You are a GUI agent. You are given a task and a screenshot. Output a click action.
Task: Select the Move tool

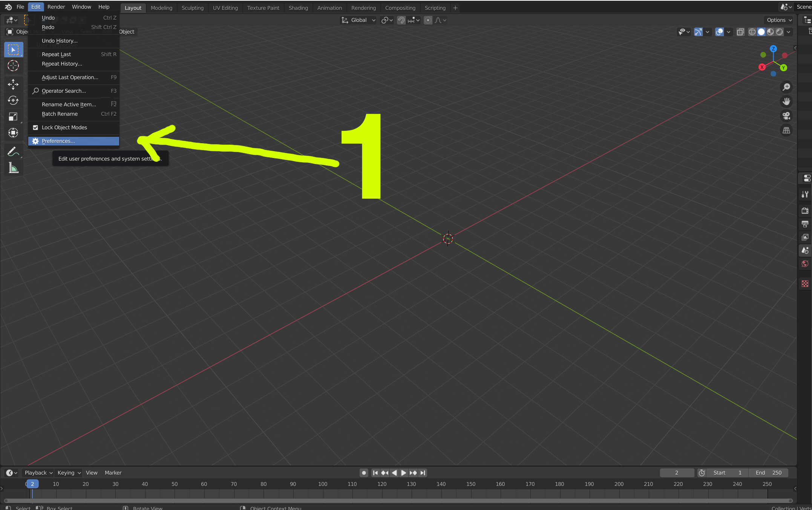[13, 84]
